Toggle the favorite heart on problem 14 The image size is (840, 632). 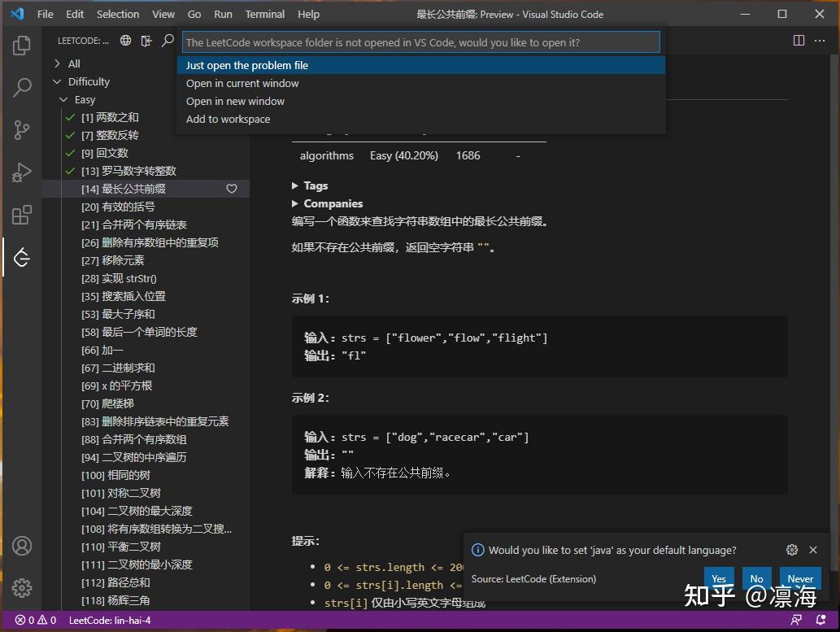[232, 188]
